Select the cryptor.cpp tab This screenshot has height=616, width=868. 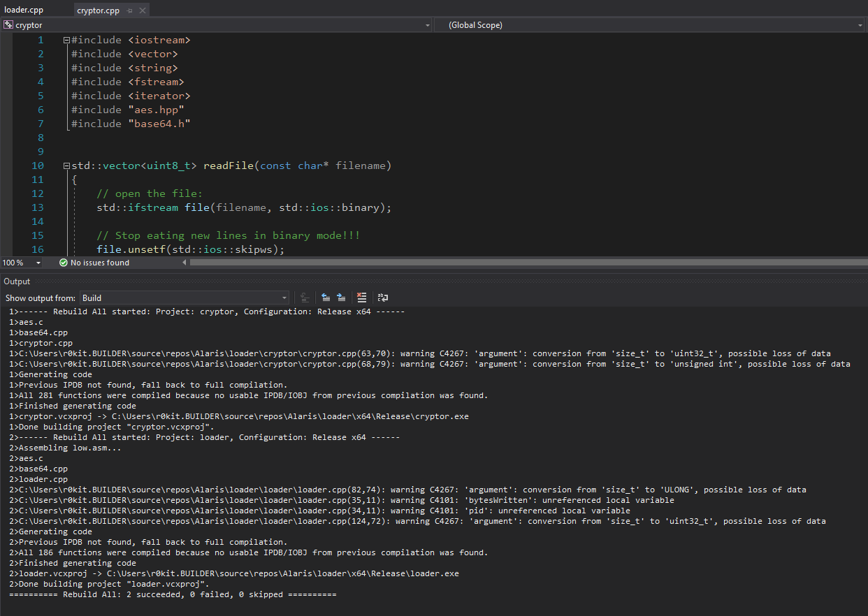(97, 10)
